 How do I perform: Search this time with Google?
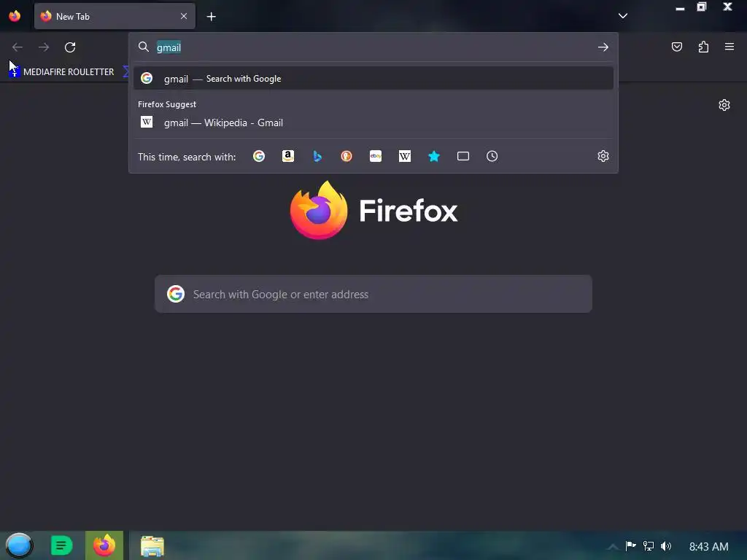coord(259,156)
